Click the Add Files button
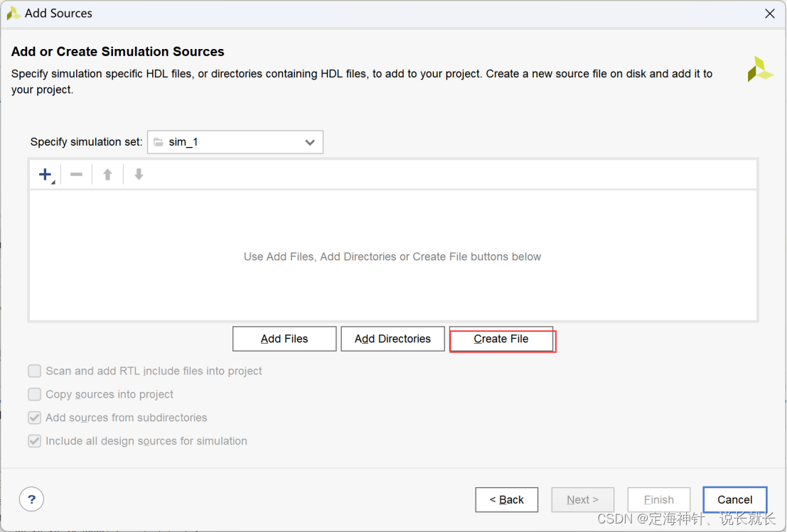Image resolution: width=787 pixels, height=532 pixels. pyautogui.click(x=284, y=339)
